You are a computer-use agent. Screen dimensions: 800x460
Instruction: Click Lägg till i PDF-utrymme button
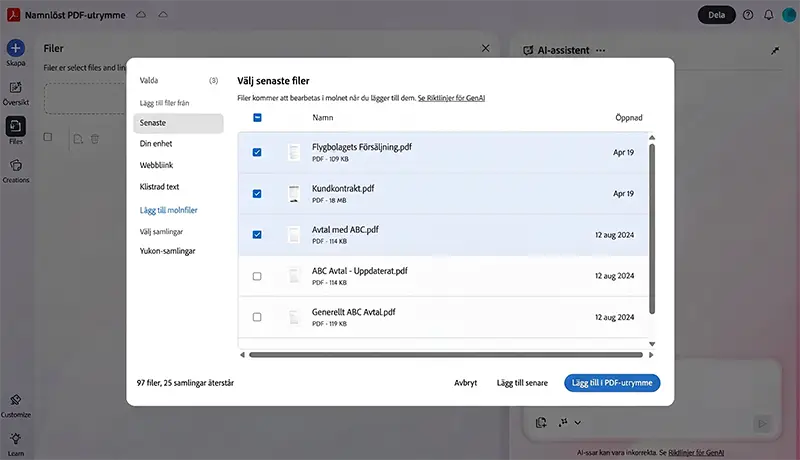(612, 383)
